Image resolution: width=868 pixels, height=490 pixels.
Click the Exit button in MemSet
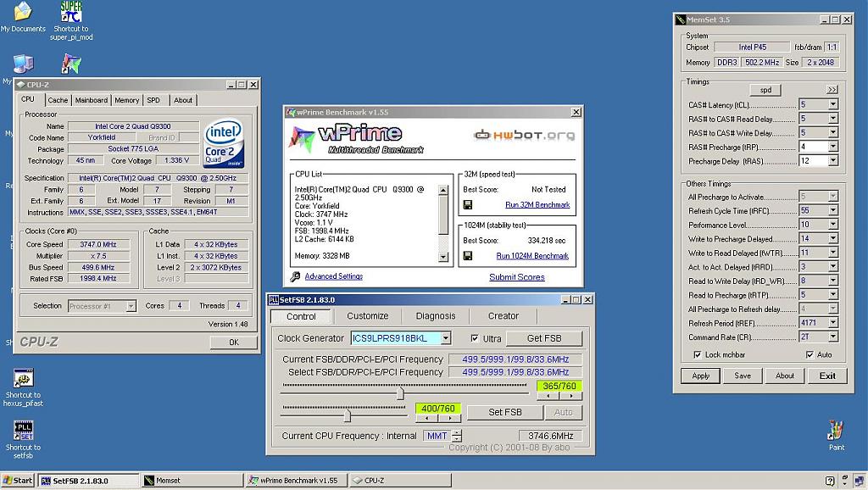[827, 376]
